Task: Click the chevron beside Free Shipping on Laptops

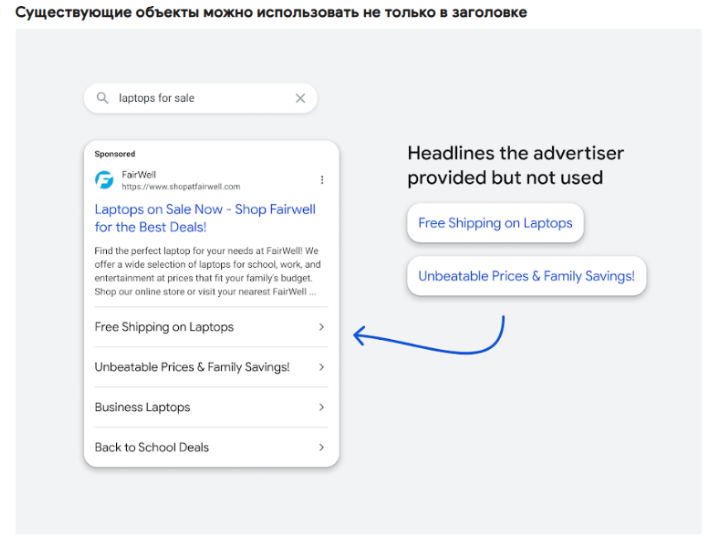Action: [x=321, y=327]
